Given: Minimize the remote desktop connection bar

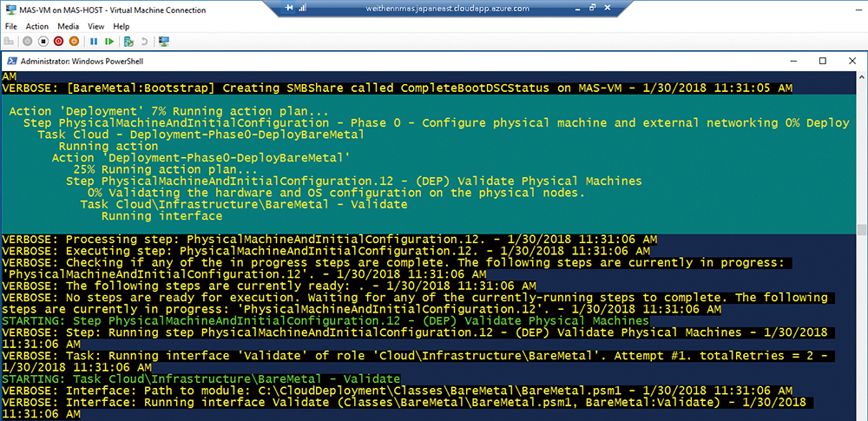Looking at the screenshot, I should [x=576, y=9].
